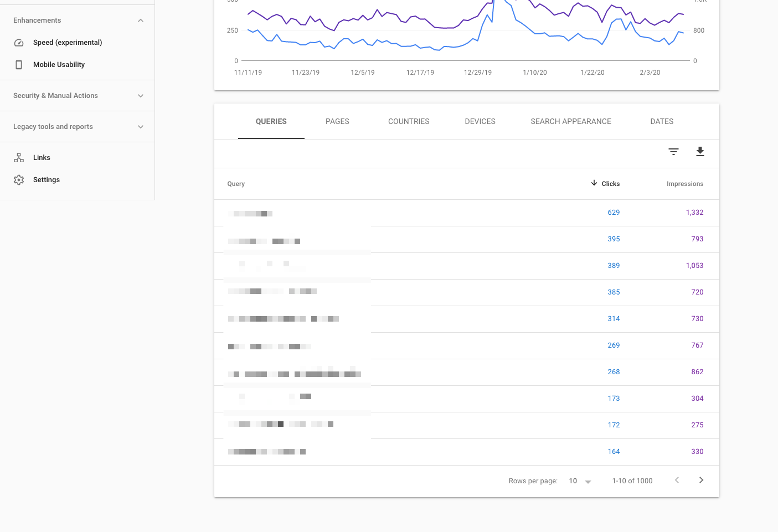Screen dimensions: 778x532
Task: Switch to the COUNTRIES tab
Action: (x=409, y=121)
